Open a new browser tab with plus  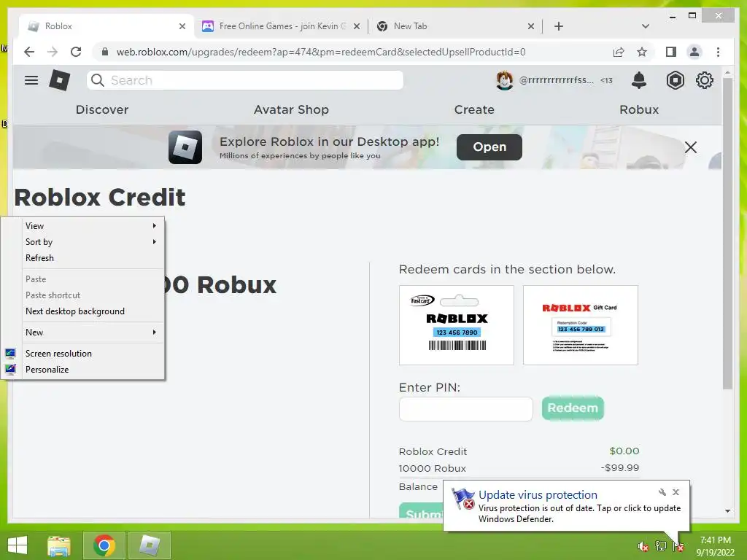[559, 26]
